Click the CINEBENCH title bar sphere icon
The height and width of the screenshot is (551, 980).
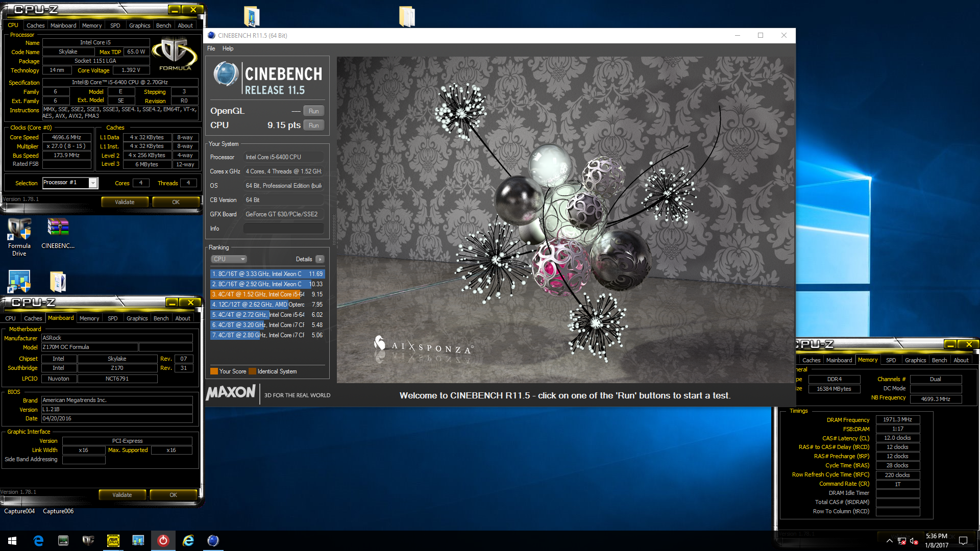coord(211,35)
